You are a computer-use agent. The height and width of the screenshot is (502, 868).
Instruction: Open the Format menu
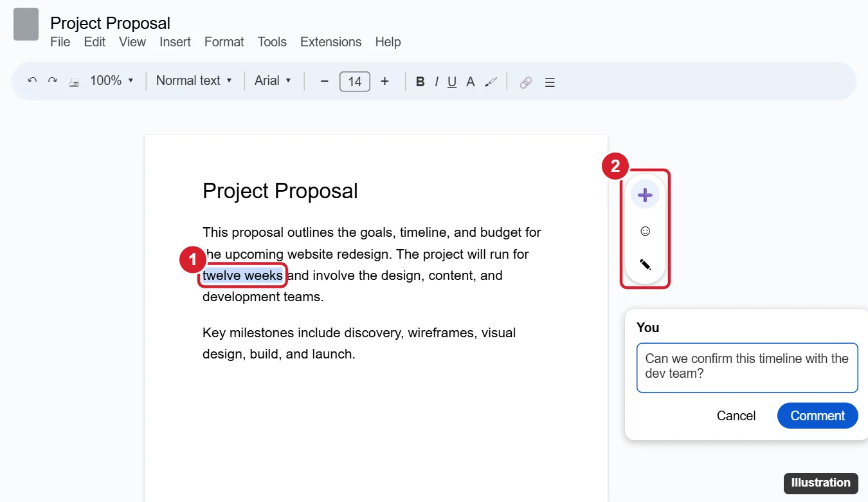click(x=224, y=42)
